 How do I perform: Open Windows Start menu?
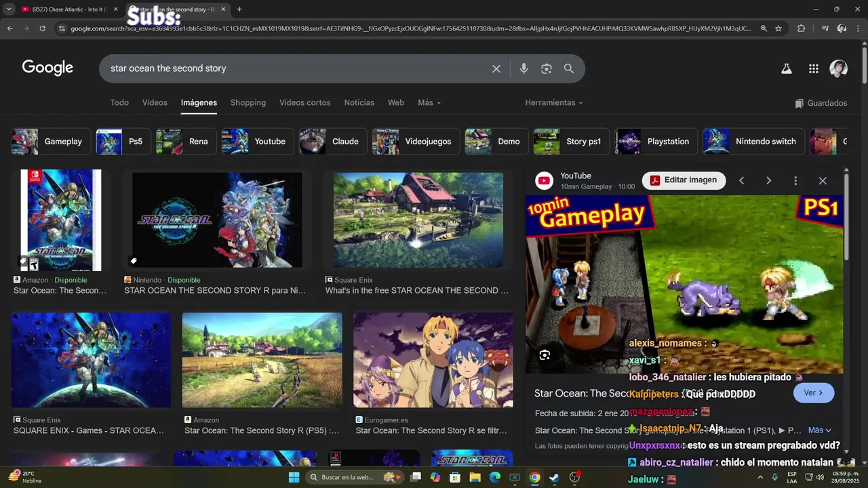tap(294, 477)
